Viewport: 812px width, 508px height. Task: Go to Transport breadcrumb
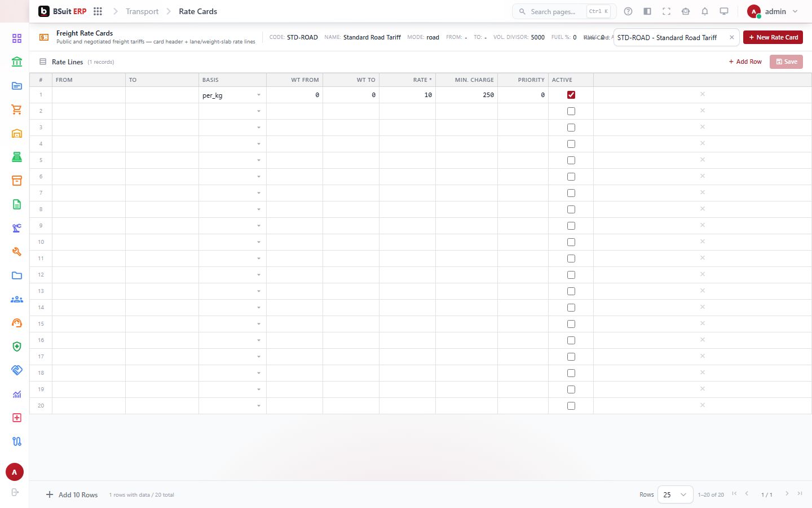pos(142,11)
